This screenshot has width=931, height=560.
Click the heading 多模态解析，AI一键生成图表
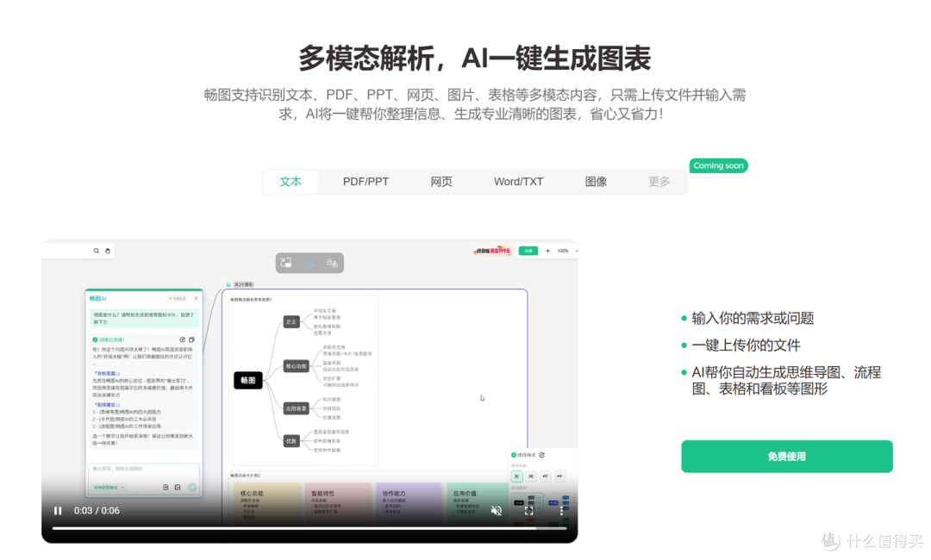(474, 58)
